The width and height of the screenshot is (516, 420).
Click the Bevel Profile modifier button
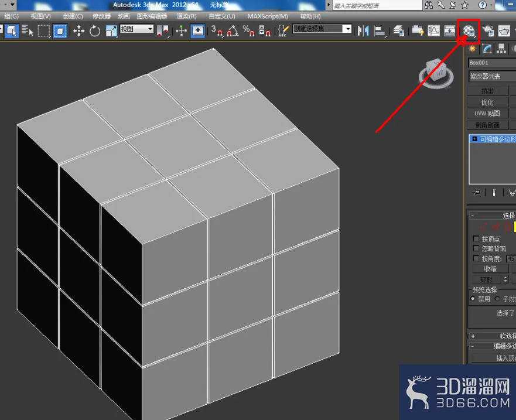pyautogui.click(x=487, y=125)
